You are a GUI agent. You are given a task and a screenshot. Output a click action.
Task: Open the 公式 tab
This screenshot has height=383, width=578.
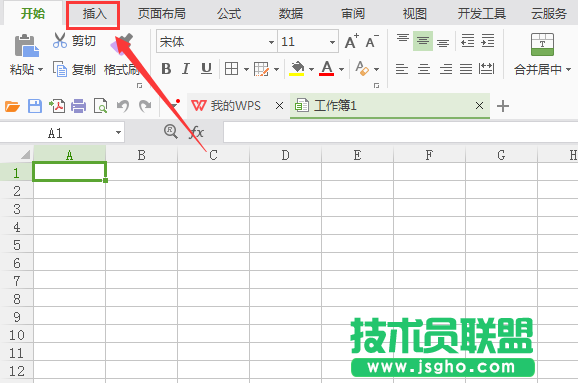click(x=229, y=14)
